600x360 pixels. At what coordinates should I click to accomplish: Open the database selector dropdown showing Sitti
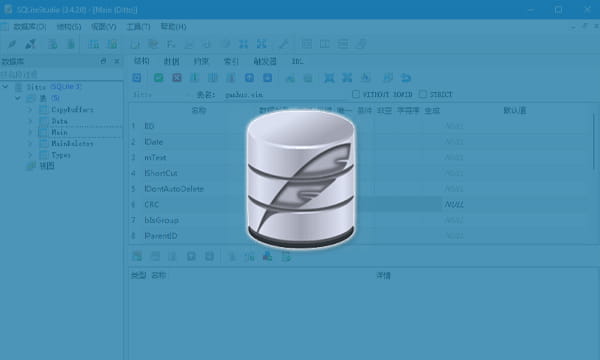click(x=161, y=94)
